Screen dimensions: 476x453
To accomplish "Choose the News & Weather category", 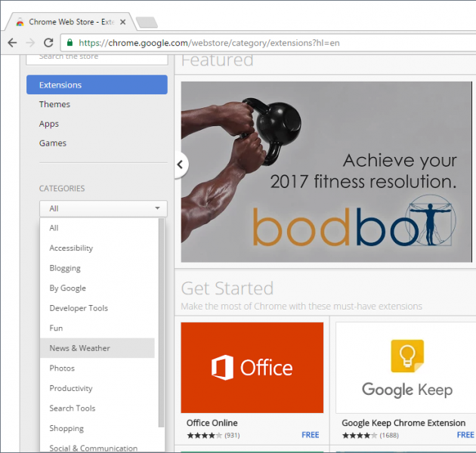I will point(97,348).
